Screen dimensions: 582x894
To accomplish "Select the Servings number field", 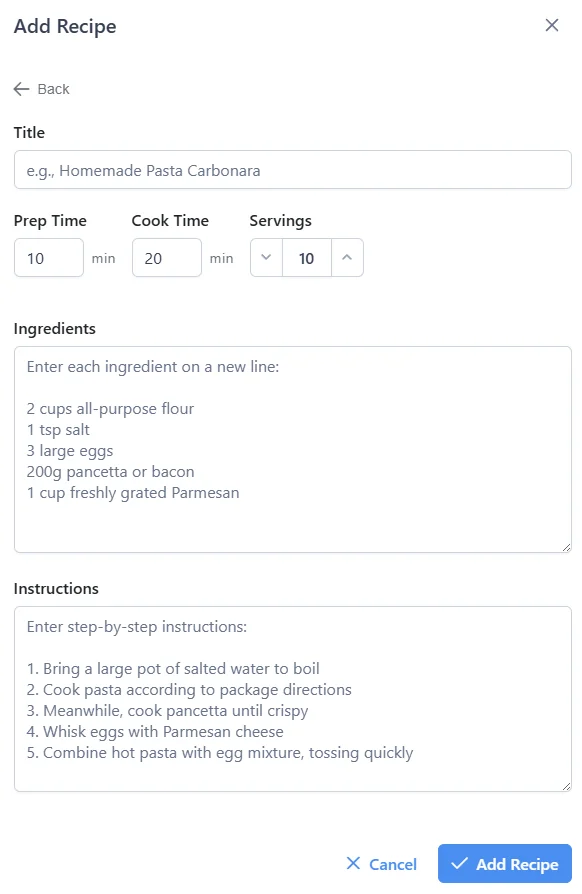I will pos(307,257).
